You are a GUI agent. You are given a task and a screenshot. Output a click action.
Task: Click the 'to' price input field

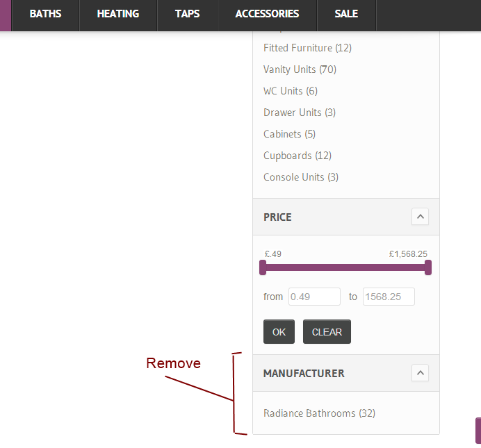[389, 297]
